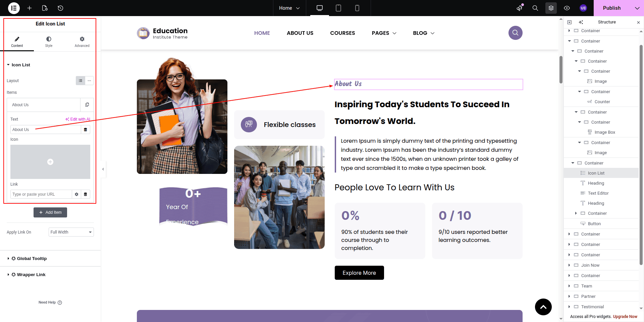
Task: Open the Add Element plus icon
Action: tap(30, 8)
